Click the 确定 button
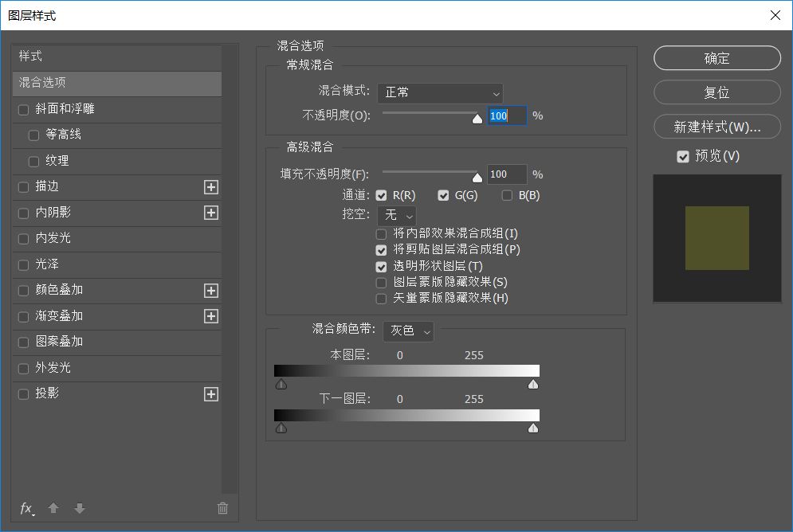 pos(716,58)
